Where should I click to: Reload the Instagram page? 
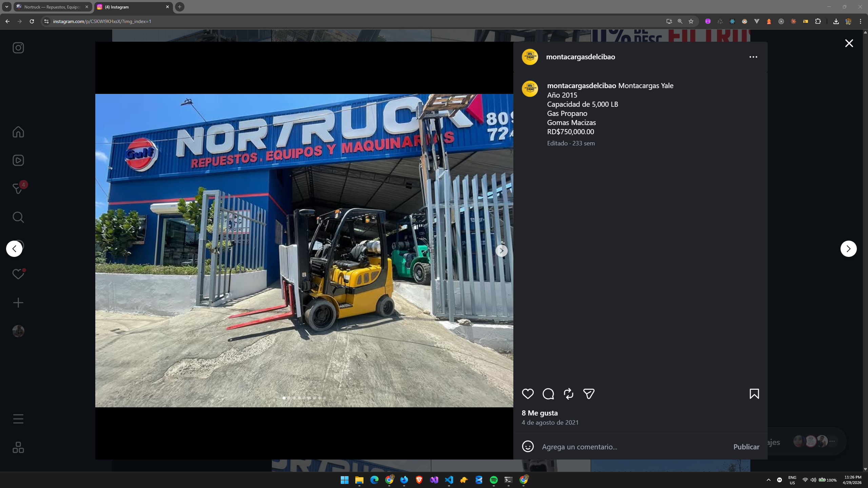coord(32,21)
